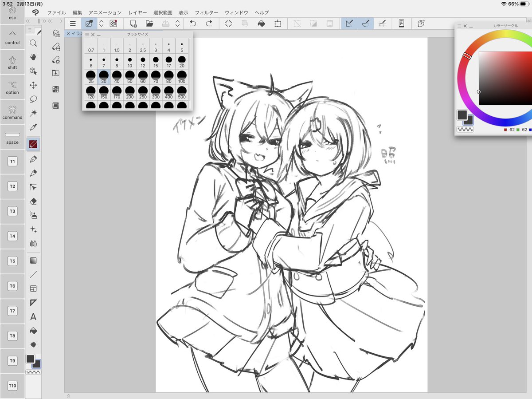Open the 編集 menu
This screenshot has width=532, height=399.
point(77,12)
